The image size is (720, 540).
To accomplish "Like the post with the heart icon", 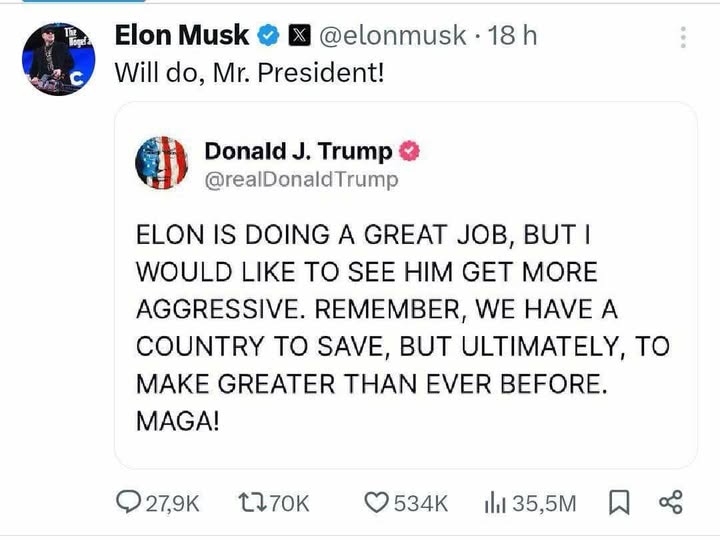I will [375, 503].
